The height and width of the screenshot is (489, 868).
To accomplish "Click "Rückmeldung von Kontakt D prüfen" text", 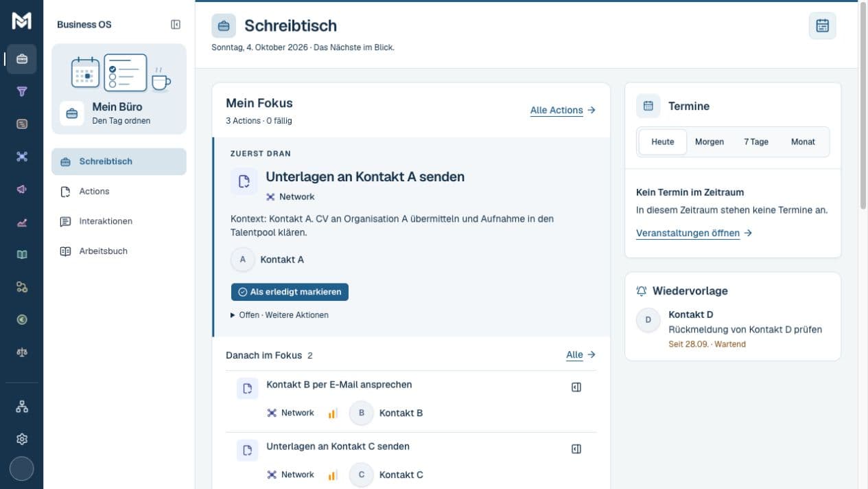I will click(745, 330).
